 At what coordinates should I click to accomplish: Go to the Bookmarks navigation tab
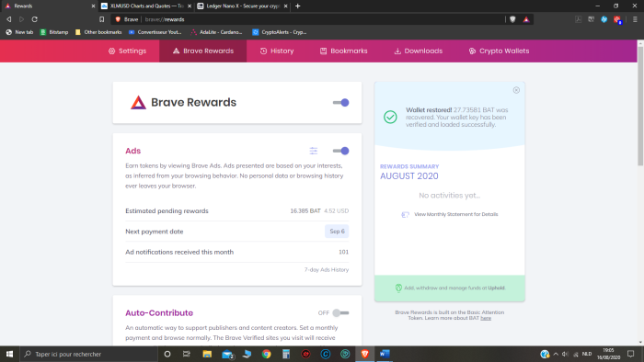(344, 51)
